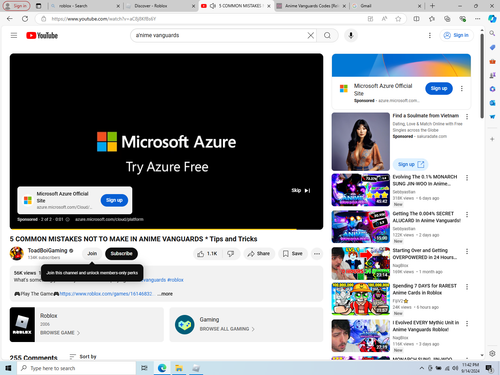The width and height of the screenshot is (500, 375).
Task: Refresh the page
Action: pyautogui.click(x=25, y=19)
